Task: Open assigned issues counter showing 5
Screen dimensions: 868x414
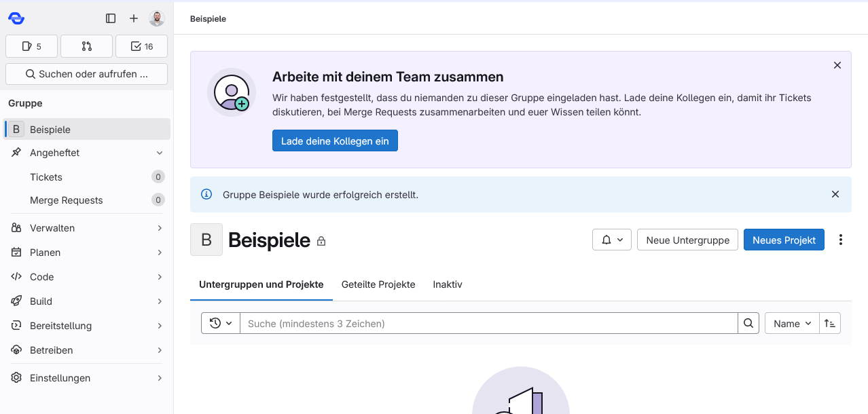Action: (31, 46)
